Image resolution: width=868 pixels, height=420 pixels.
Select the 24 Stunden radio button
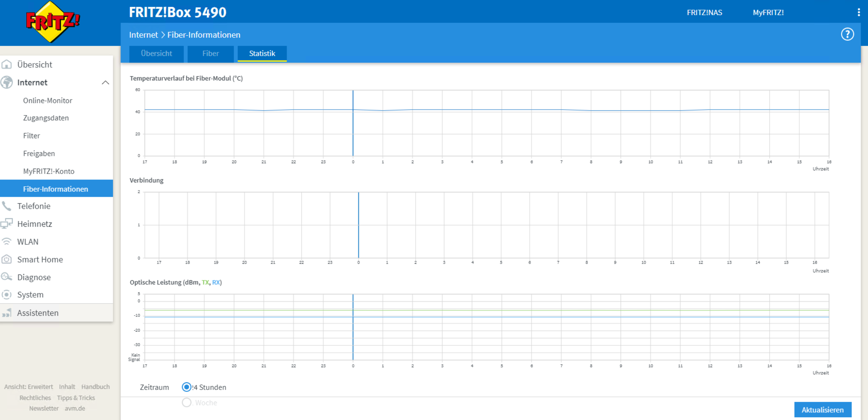(186, 387)
